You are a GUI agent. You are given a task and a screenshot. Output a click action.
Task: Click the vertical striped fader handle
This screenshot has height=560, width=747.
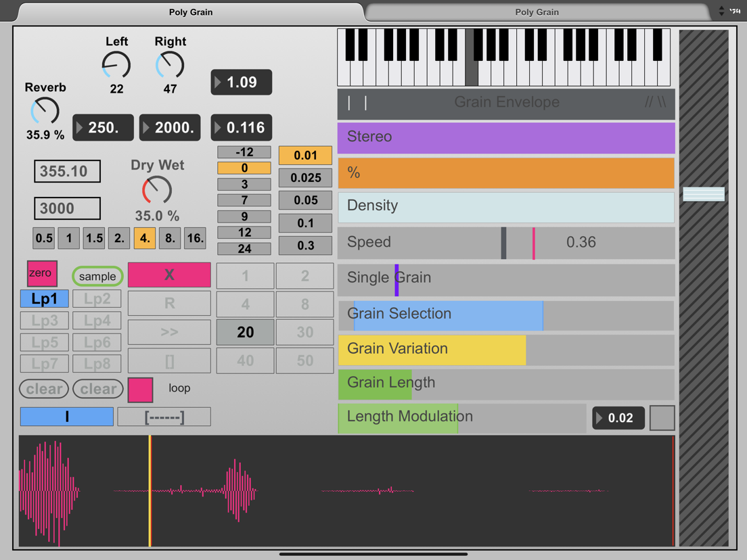pos(704,194)
